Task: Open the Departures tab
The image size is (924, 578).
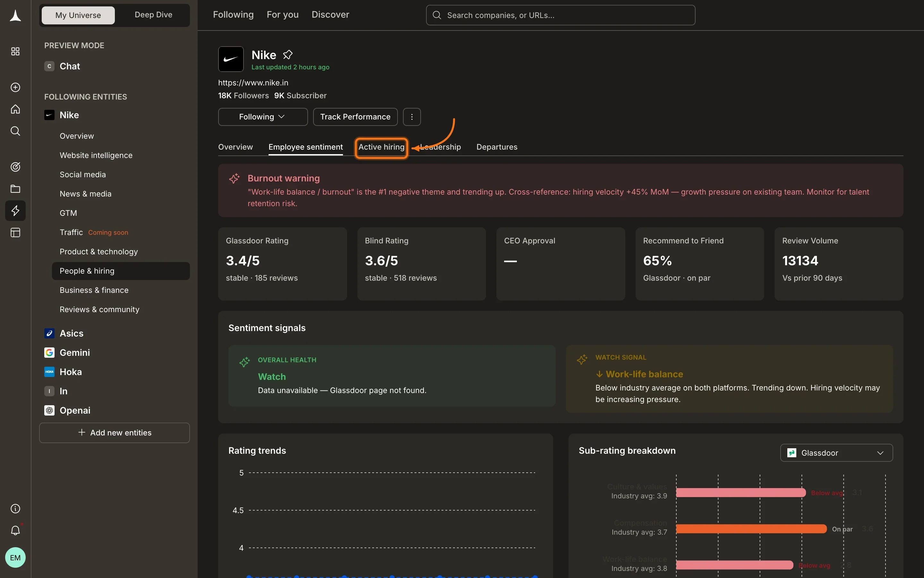Action: click(497, 147)
